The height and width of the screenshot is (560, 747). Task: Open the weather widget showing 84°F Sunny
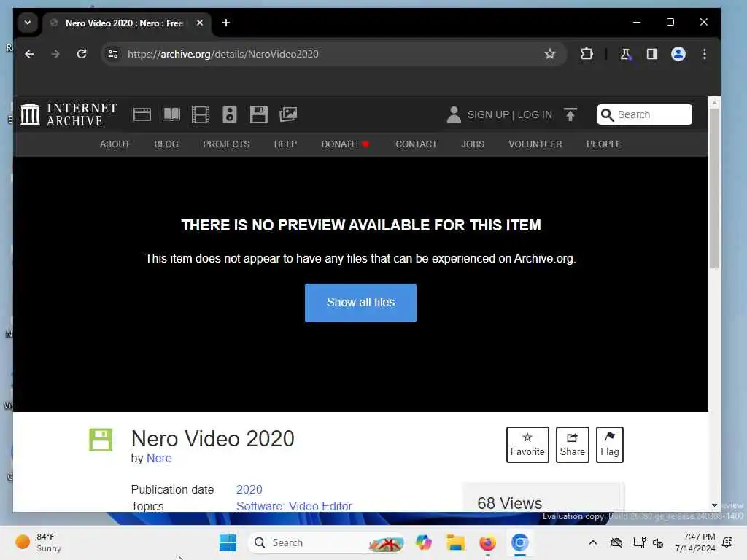[x=38, y=542]
